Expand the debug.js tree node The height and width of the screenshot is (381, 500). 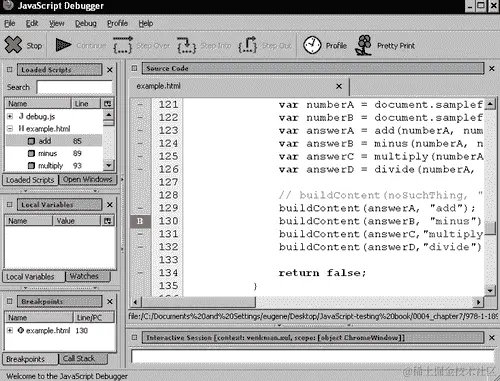[x=10, y=116]
